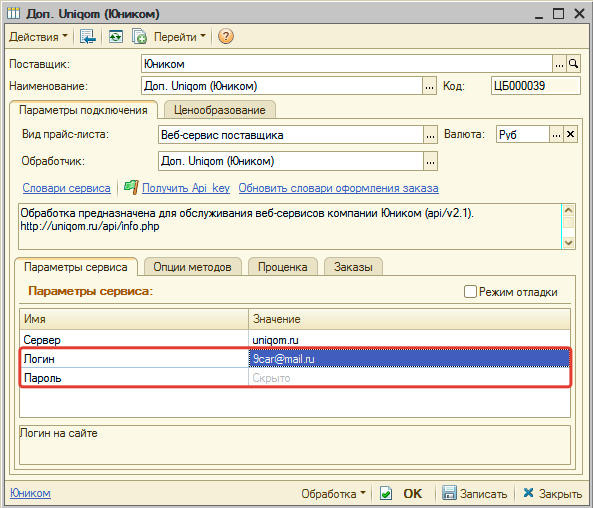Expand the Перейти dropdown menu
Viewport: 593px width, 508px height.
point(180,37)
